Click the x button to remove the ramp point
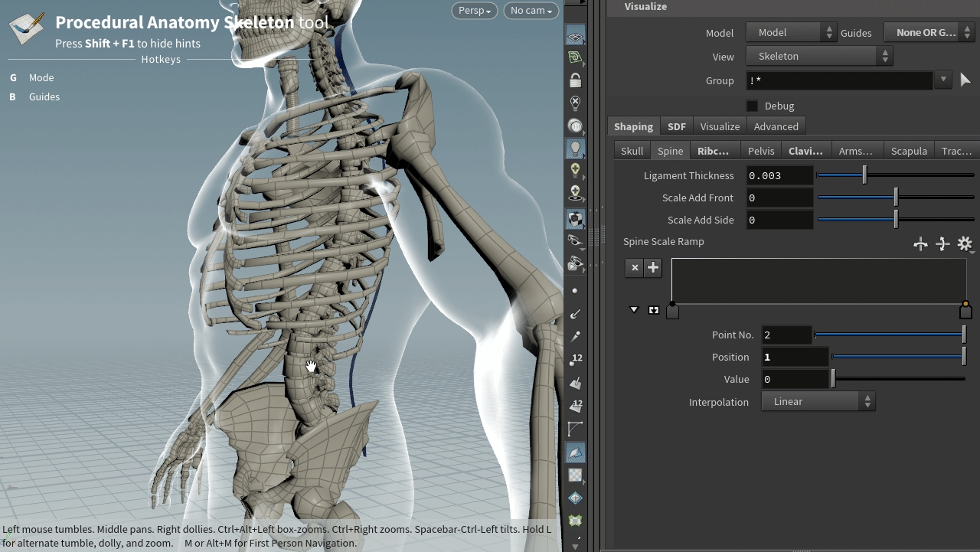The width and height of the screenshot is (980, 552). (x=635, y=267)
